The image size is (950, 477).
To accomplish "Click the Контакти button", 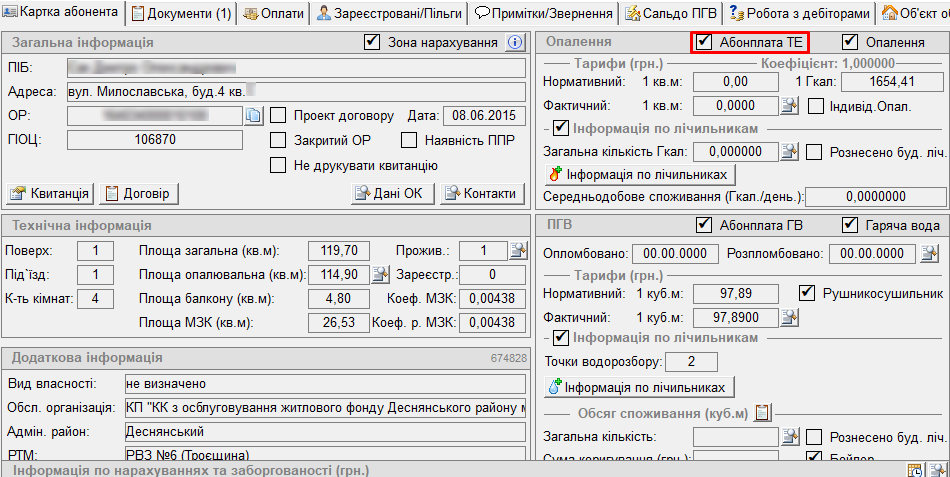I will tap(482, 193).
